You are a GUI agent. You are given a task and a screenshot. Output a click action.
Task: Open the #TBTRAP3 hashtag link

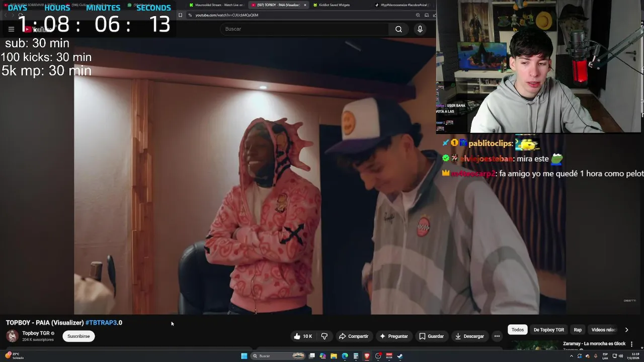coord(101,323)
